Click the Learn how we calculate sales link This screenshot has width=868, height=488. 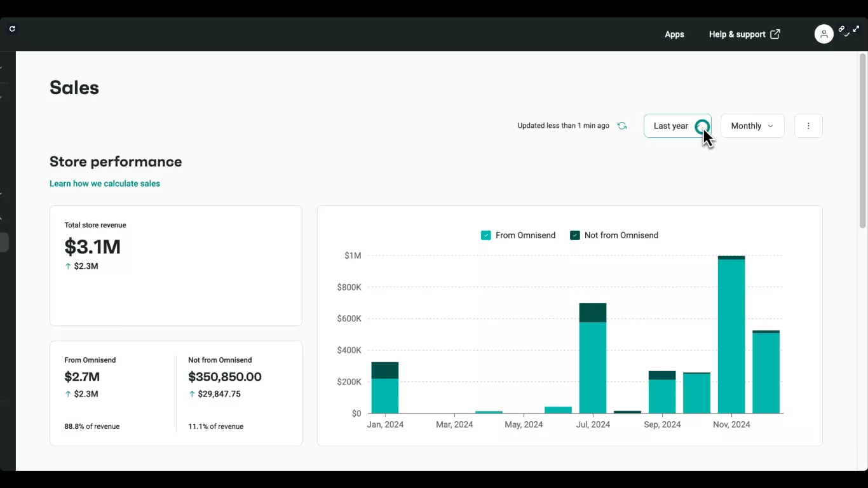[x=105, y=184]
